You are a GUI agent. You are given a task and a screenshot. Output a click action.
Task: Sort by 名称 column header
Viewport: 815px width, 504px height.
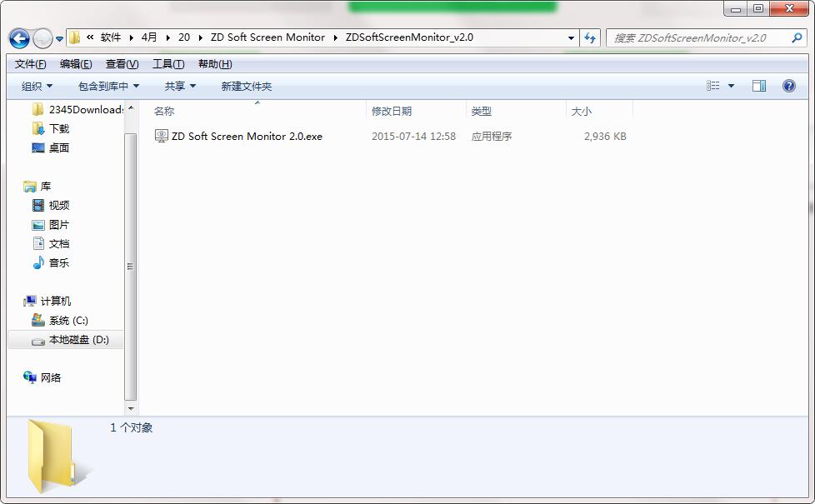(164, 111)
